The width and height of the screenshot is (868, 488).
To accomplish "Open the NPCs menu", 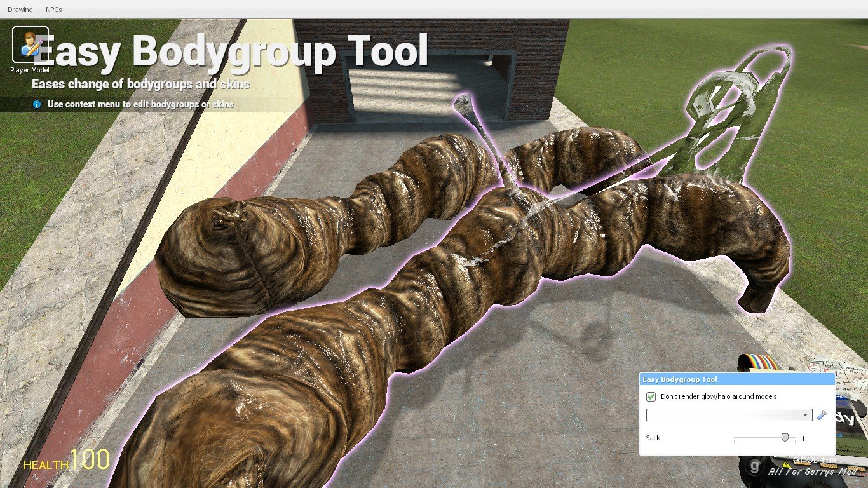I will [x=54, y=10].
